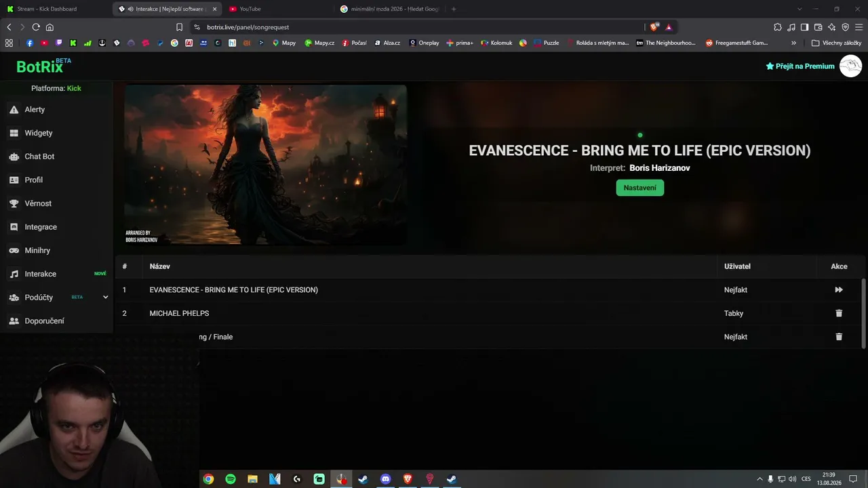Click the Interakce music note icon
Viewport: 868px width, 488px height.
[14, 274]
